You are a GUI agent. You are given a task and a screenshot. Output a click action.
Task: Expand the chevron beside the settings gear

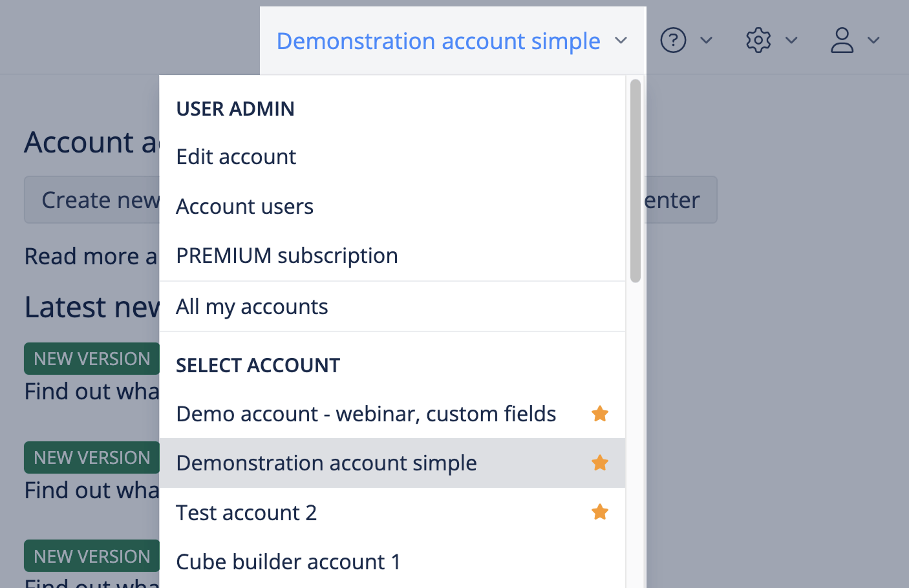[x=792, y=40]
